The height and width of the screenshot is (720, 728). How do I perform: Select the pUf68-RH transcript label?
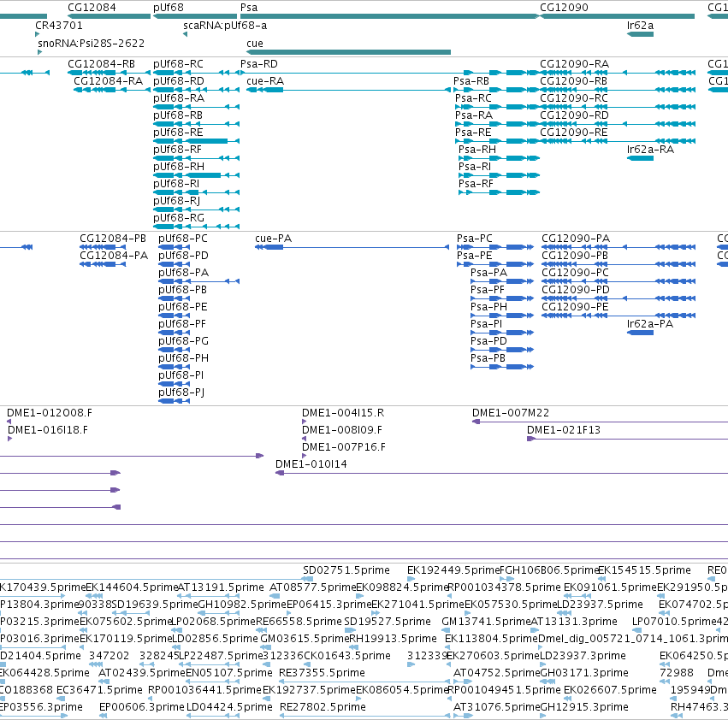pyautogui.click(x=179, y=166)
